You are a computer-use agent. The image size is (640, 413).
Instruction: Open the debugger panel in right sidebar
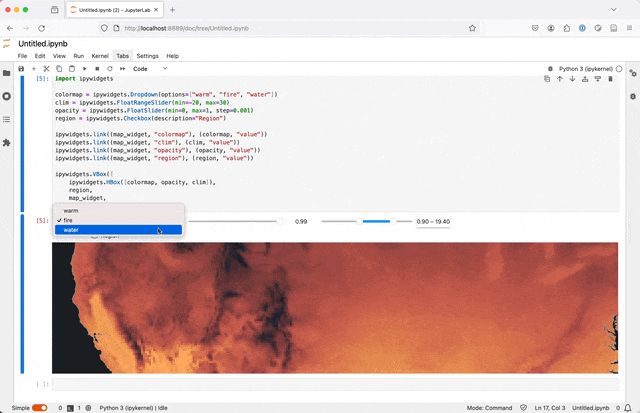633,96
